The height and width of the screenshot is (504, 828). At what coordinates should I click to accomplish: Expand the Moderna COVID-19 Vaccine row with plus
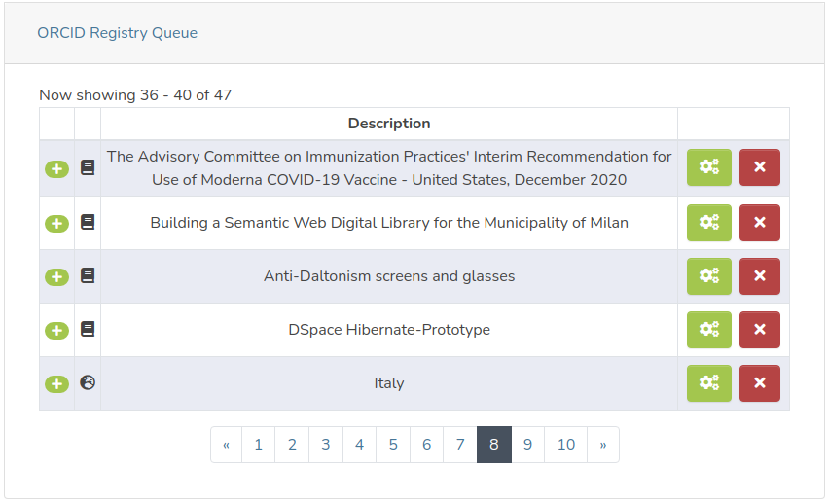coord(56,169)
